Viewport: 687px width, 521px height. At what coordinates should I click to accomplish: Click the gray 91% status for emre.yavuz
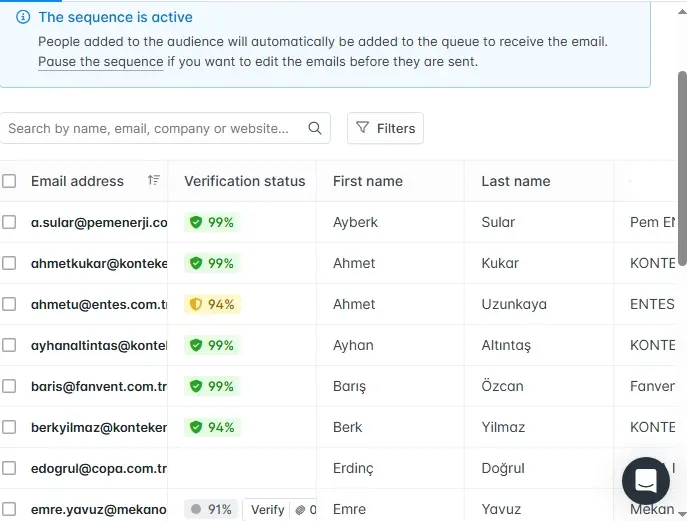point(211,509)
